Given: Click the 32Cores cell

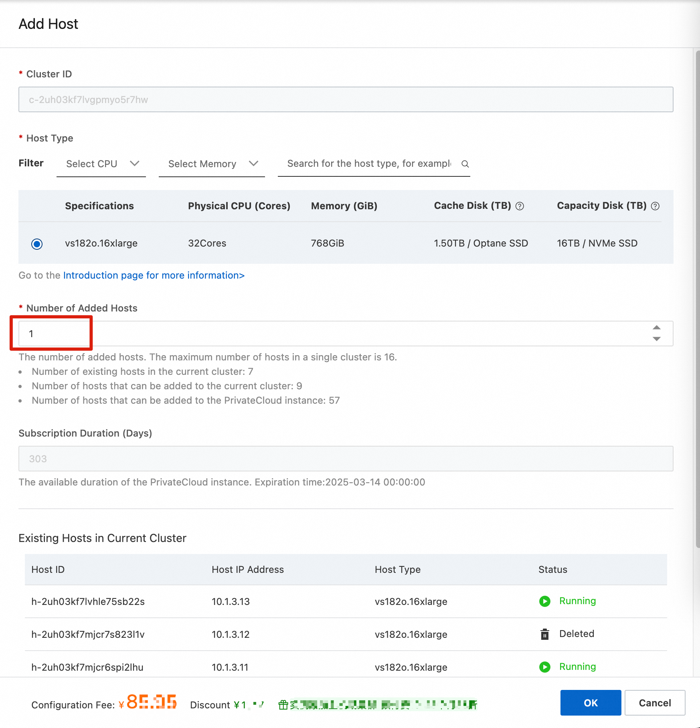Looking at the screenshot, I should click(x=207, y=243).
